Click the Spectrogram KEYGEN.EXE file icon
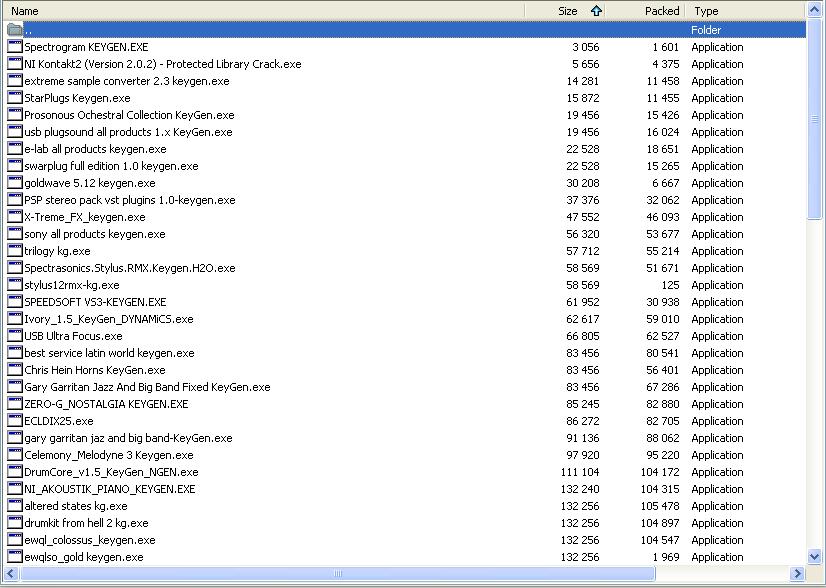The image size is (826, 588). coord(15,46)
